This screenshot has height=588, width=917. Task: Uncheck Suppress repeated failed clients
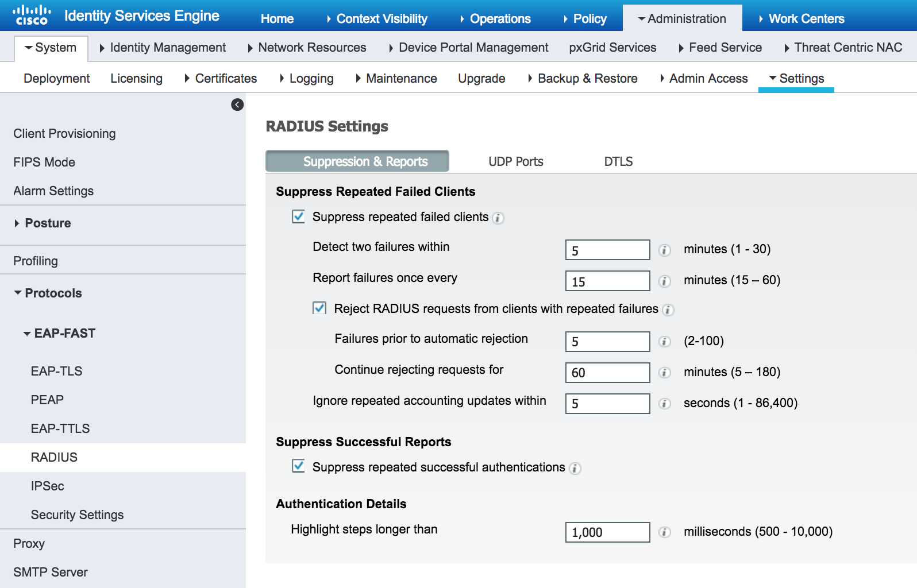click(298, 216)
